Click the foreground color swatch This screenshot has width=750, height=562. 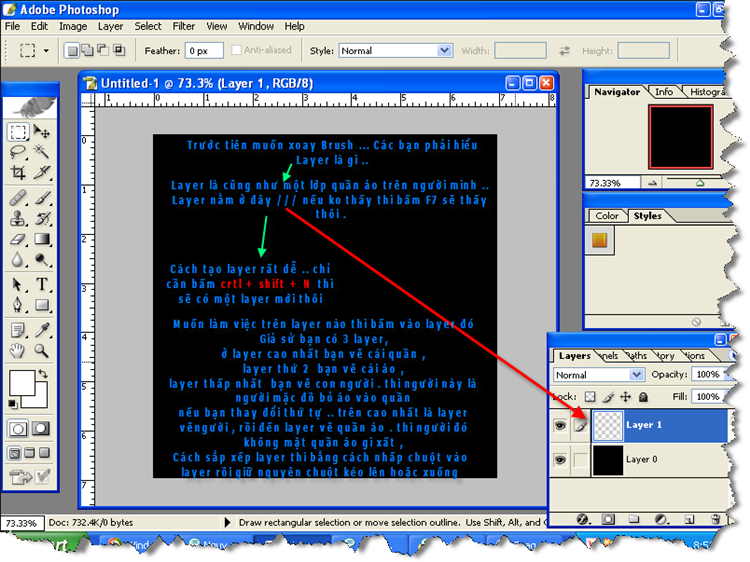coord(21,382)
